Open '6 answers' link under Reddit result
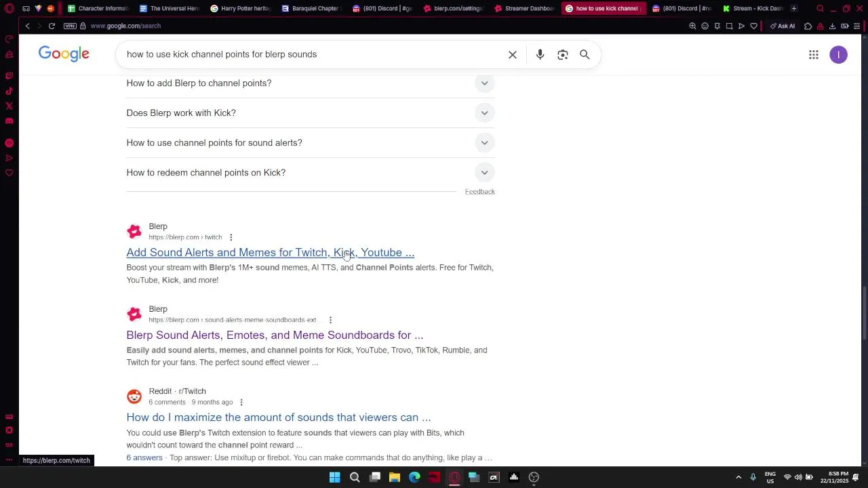Screen dimensions: 868x488 144,458
